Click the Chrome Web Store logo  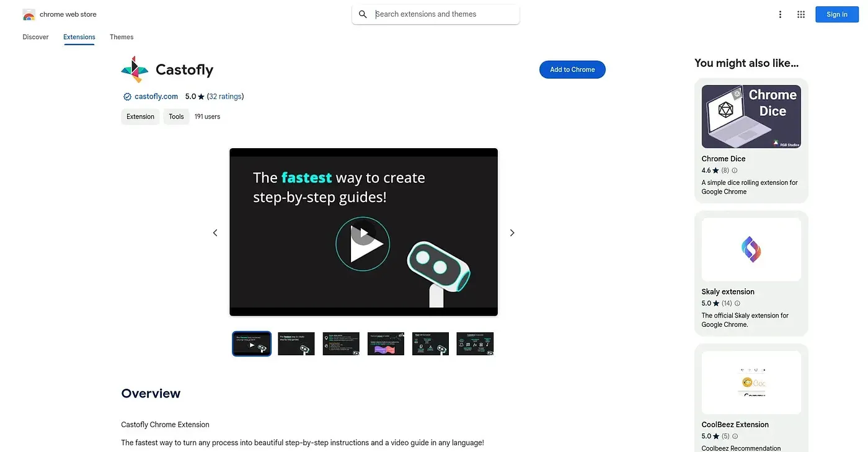(29, 14)
